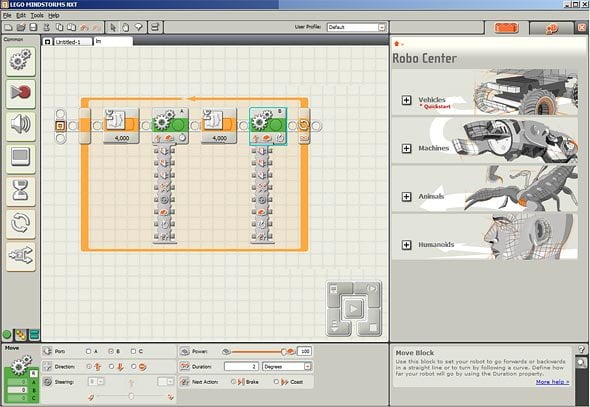
Task: Select the backward direction radio button
Action: [x=111, y=366]
